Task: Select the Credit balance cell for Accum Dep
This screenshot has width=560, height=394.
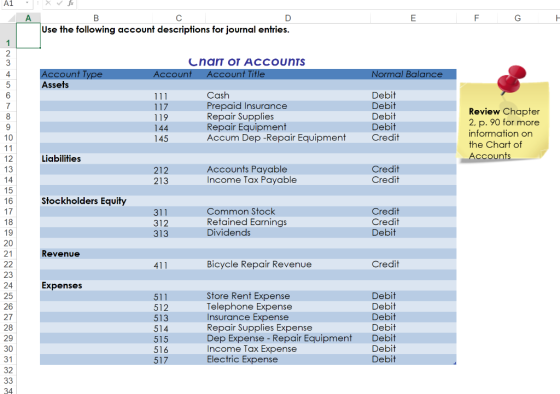Action: 413,138
